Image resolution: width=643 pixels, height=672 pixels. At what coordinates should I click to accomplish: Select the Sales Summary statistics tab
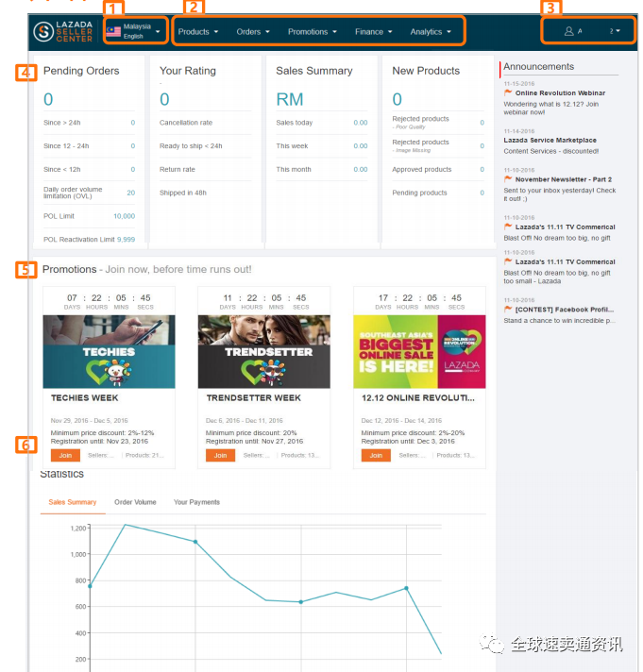click(x=73, y=502)
